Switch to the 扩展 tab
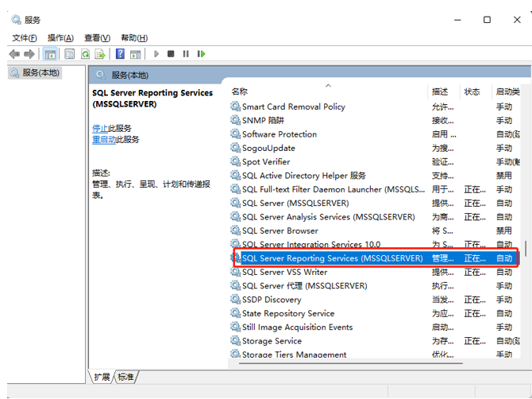The width and height of the screenshot is (532, 399). tap(102, 377)
